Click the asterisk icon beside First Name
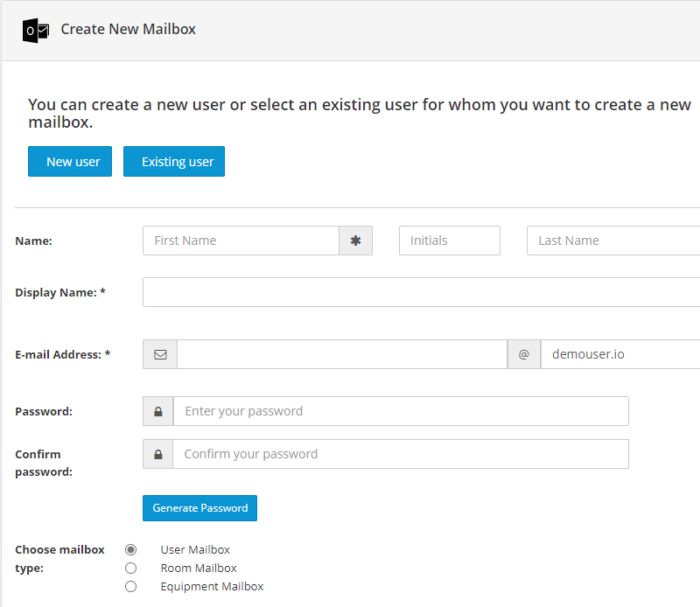Screen dimensions: 700x607 tap(355, 241)
